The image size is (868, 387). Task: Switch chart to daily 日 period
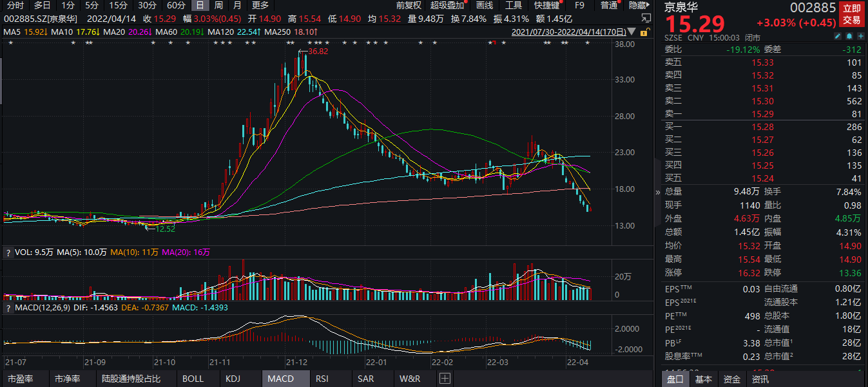(199, 5)
